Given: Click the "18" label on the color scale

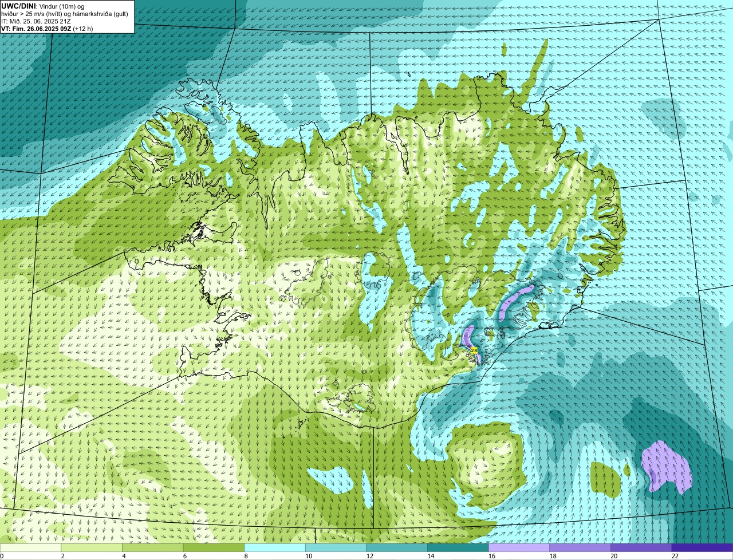Looking at the screenshot, I should click(x=553, y=556).
